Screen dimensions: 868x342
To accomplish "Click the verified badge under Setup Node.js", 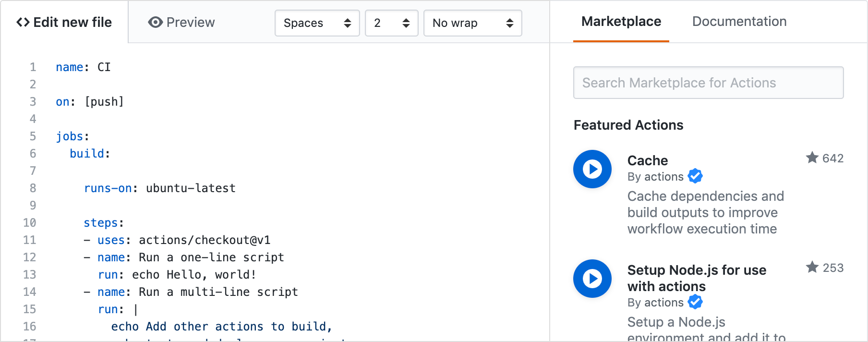I will tap(695, 302).
